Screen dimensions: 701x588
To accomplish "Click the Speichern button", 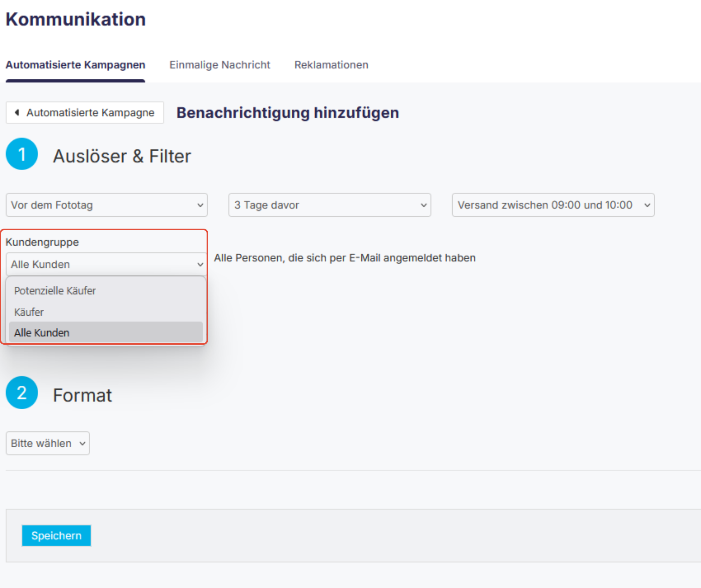I will click(x=56, y=536).
